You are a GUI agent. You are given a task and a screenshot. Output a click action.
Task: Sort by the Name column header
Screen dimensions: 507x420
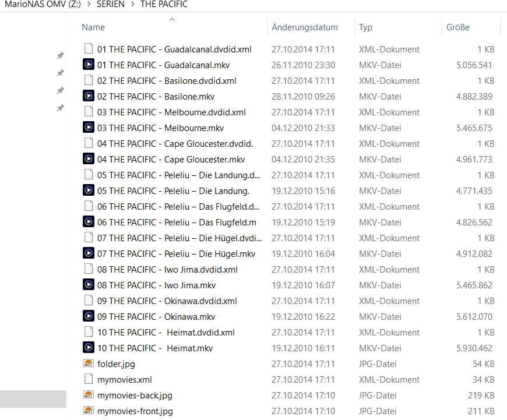tap(93, 27)
